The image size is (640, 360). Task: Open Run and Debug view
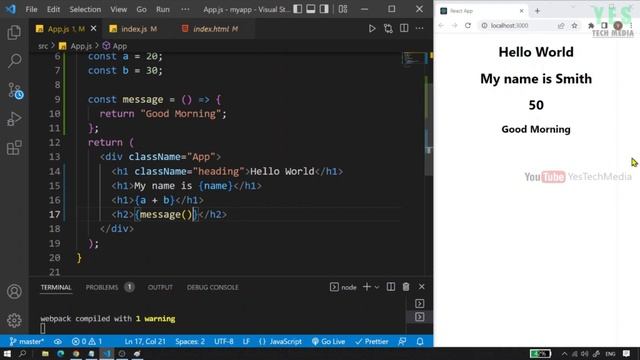coord(14,119)
